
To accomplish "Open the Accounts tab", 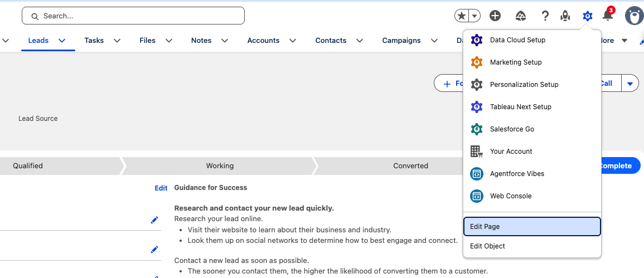I will [x=263, y=40].
